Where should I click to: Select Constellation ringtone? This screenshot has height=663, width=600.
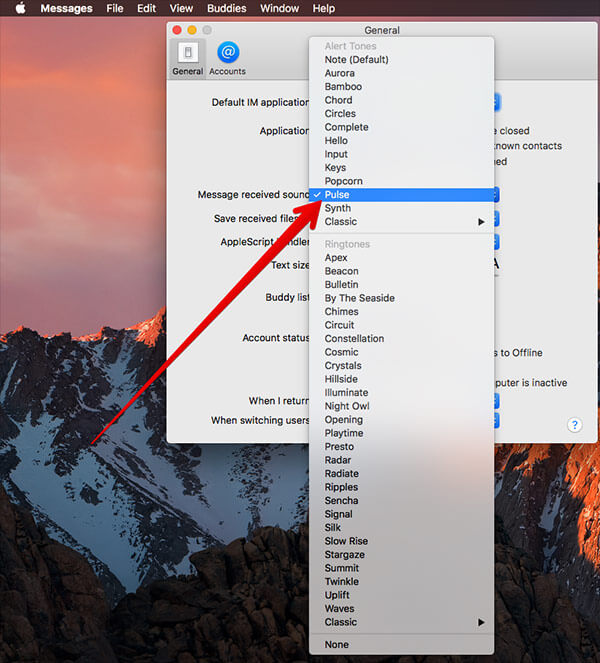coord(401,339)
